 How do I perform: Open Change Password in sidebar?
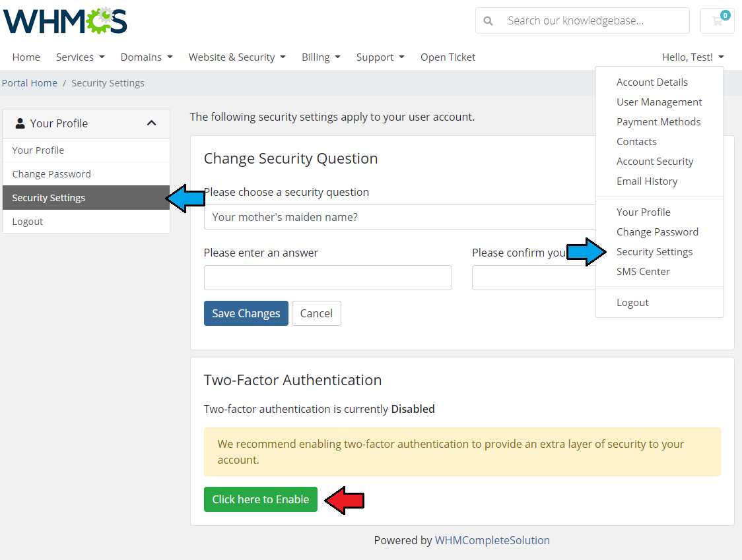[86, 174]
